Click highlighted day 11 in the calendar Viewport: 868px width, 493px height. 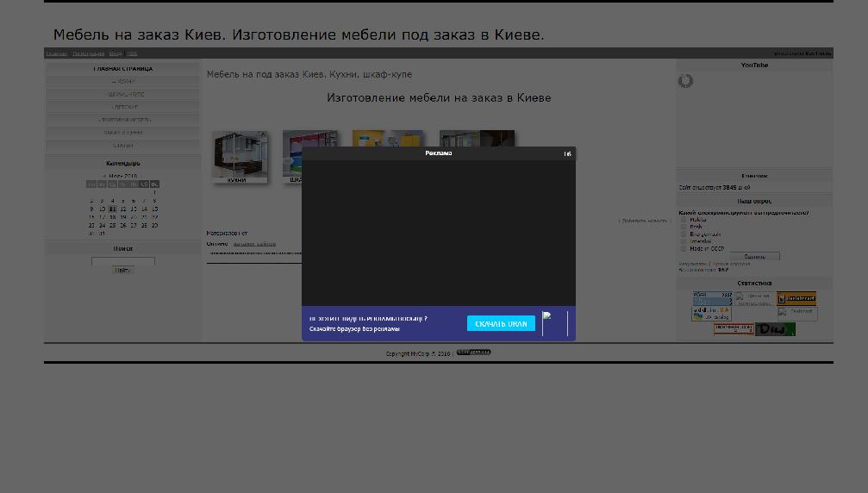pos(112,209)
